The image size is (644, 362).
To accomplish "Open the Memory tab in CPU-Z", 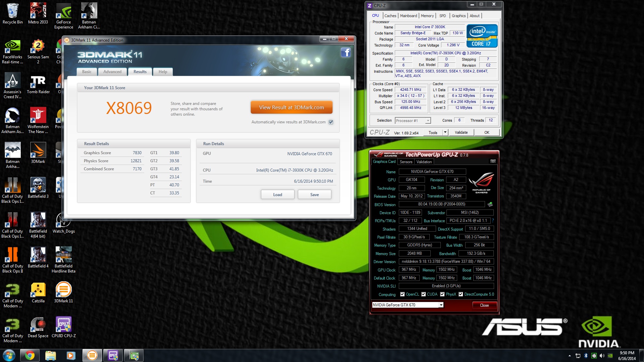I will point(427,16).
